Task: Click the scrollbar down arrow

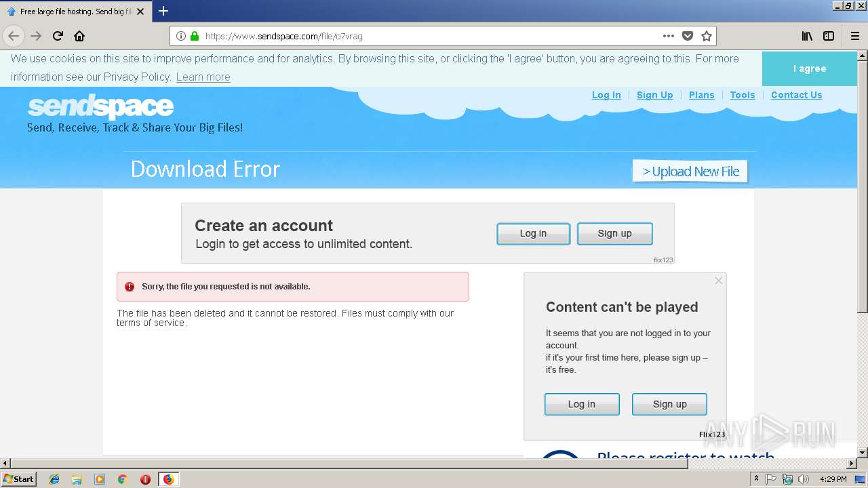Action: [862, 452]
